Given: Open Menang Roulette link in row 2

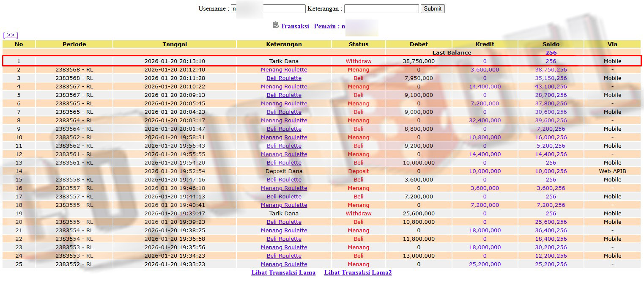Looking at the screenshot, I should 284,70.
